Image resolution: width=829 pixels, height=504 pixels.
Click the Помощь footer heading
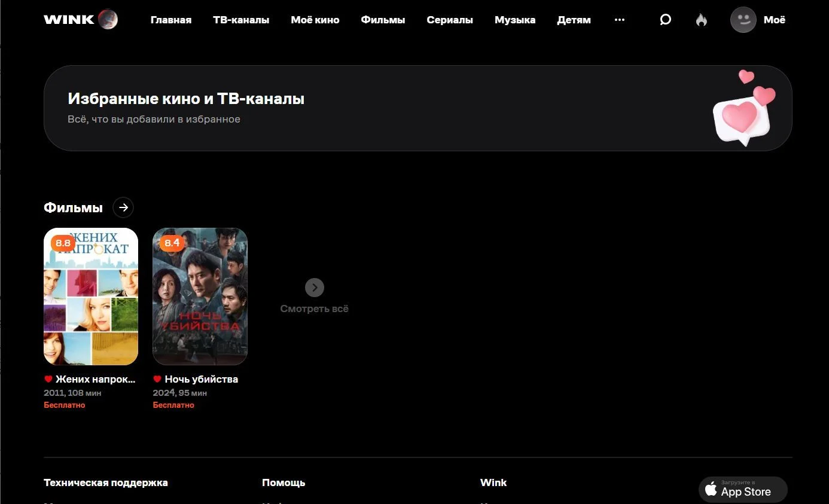coord(284,482)
